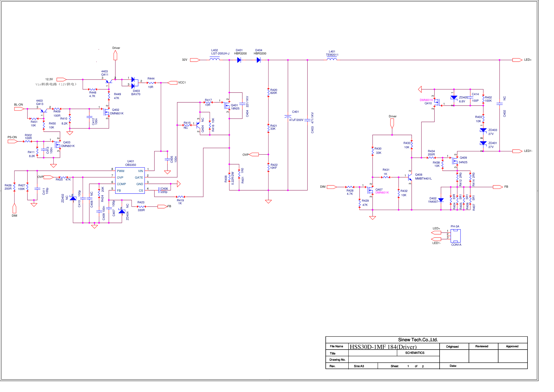This screenshot has width=554, height=392.
Task: Click the 32V input port symbol
Action: click(195, 60)
